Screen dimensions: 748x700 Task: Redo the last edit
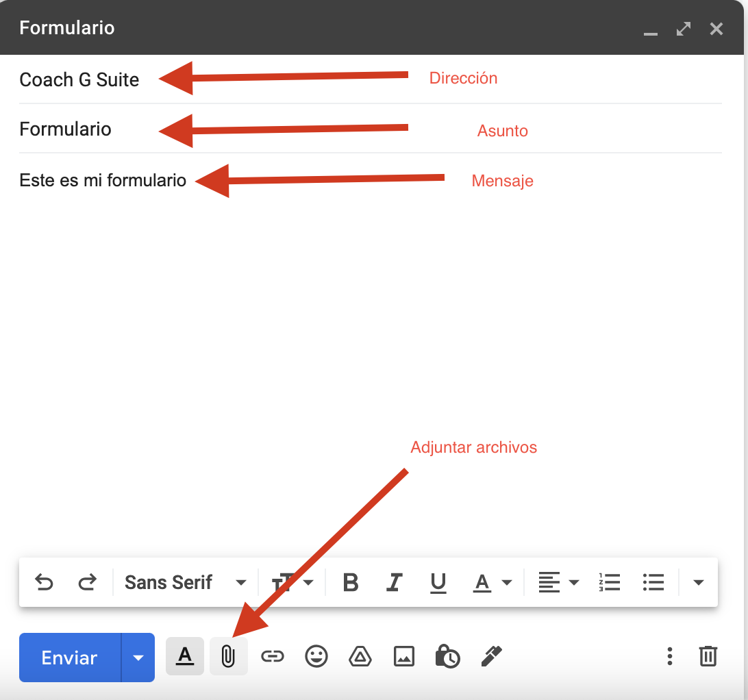click(x=87, y=582)
